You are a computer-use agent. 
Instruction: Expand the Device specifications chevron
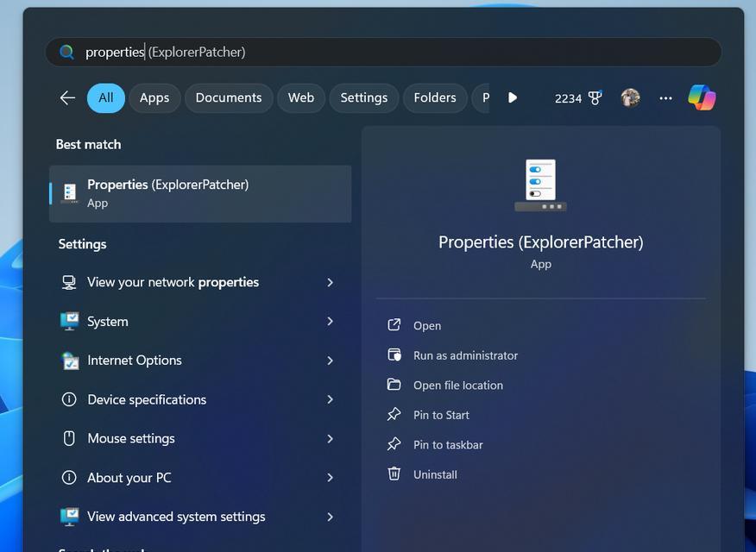pos(331,399)
